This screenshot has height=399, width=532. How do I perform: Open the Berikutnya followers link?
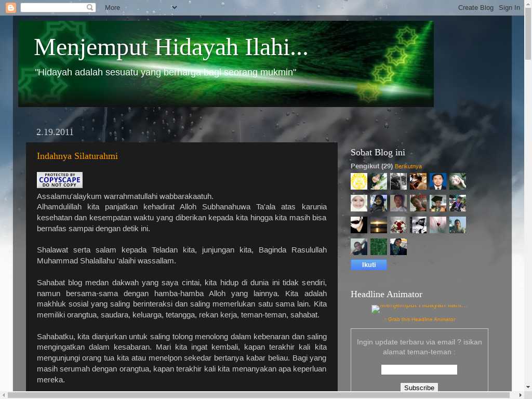click(x=408, y=166)
